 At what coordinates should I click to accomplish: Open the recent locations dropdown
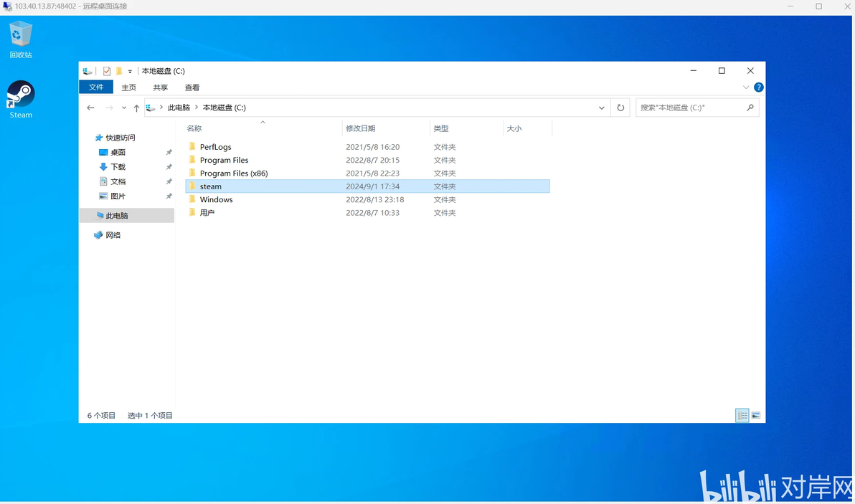[124, 108]
